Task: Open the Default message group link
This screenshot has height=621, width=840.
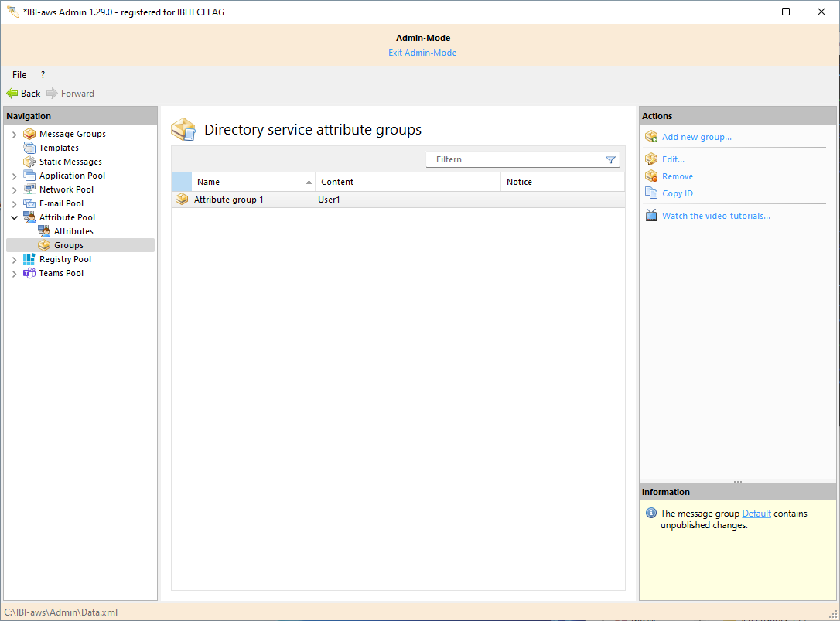Action: click(x=756, y=514)
